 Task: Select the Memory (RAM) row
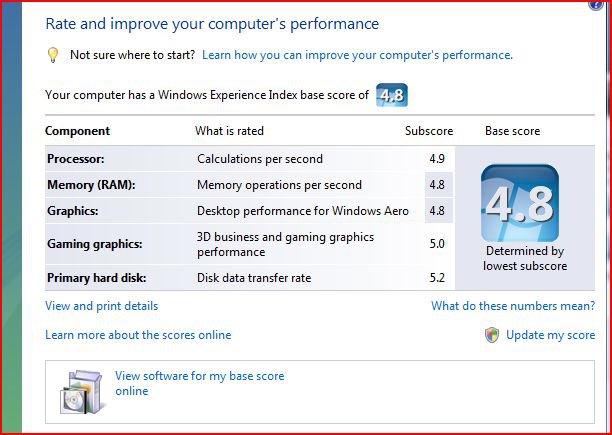point(250,185)
